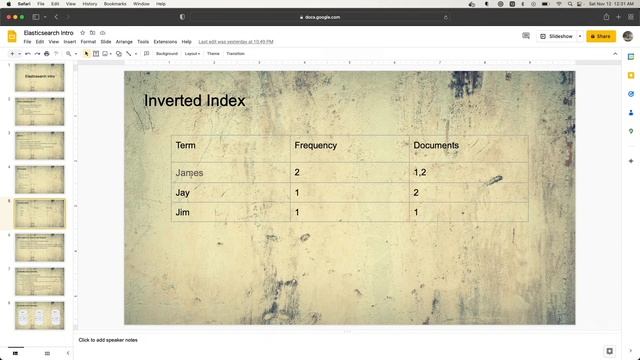Open the last edit history link
The width and height of the screenshot is (640, 360).
pyautogui.click(x=236, y=42)
